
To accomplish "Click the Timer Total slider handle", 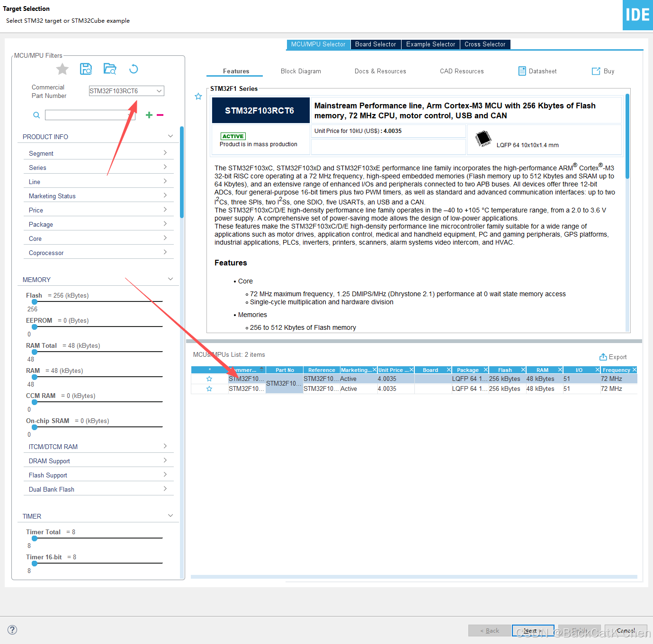I will click(x=35, y=538).
